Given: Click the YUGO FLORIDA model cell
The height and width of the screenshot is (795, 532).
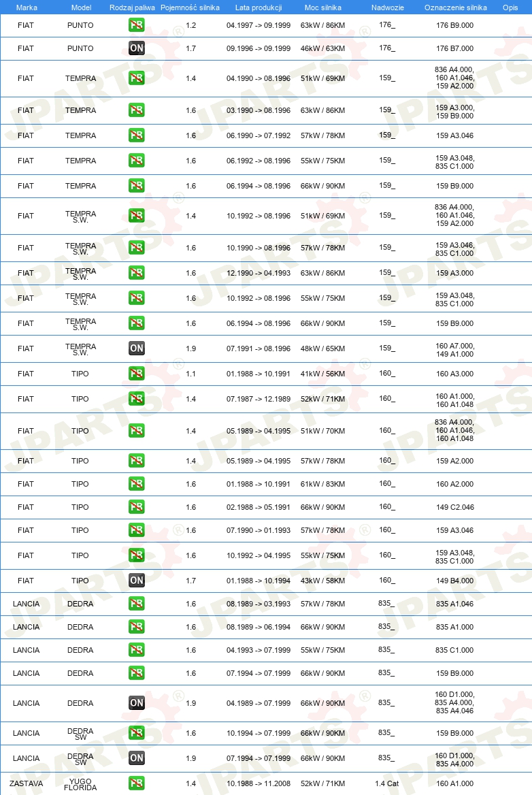Looking at the screenshot, I should pyautogui.click(x=80, y=784).
